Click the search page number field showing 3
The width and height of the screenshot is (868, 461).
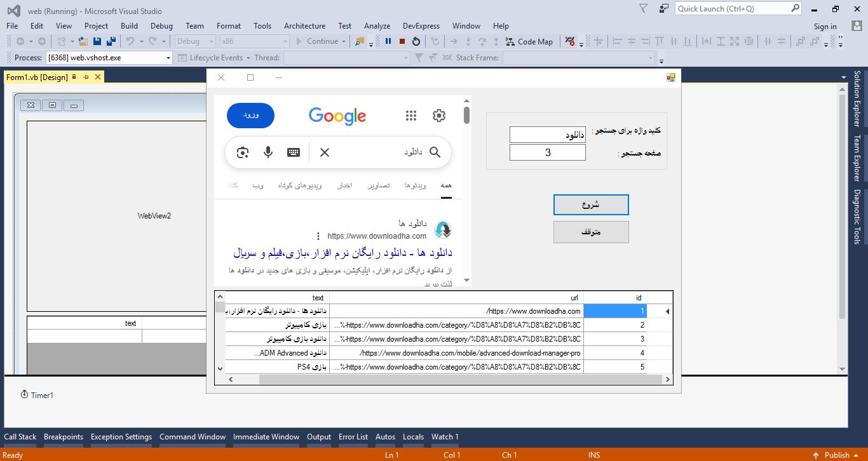547,152
